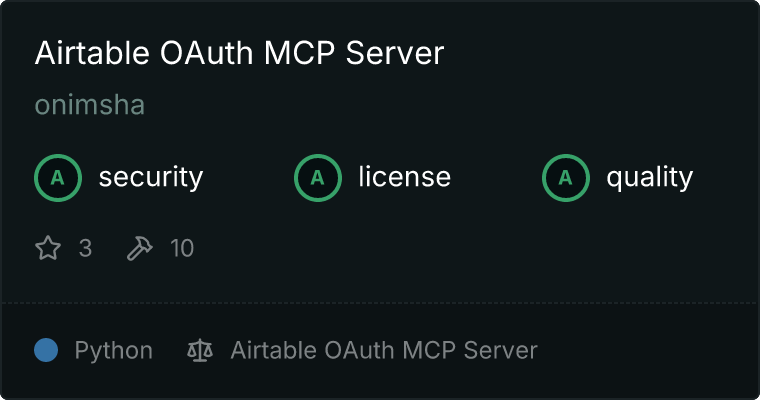The height and width of the screenshot is (400, 760).
Task: Click the letter A inside security circle
Action: (x=58, y=178)
